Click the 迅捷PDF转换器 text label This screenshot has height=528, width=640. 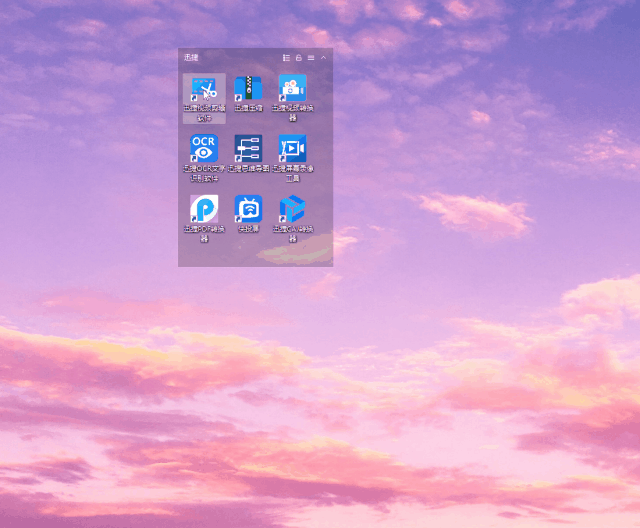(x=204, y=233)
